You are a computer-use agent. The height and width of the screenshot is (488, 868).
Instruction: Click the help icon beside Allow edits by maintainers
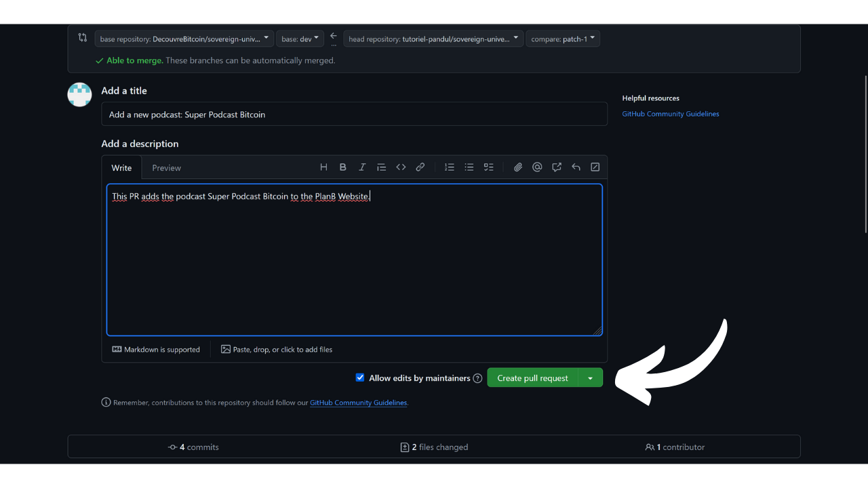pos(477,378)
